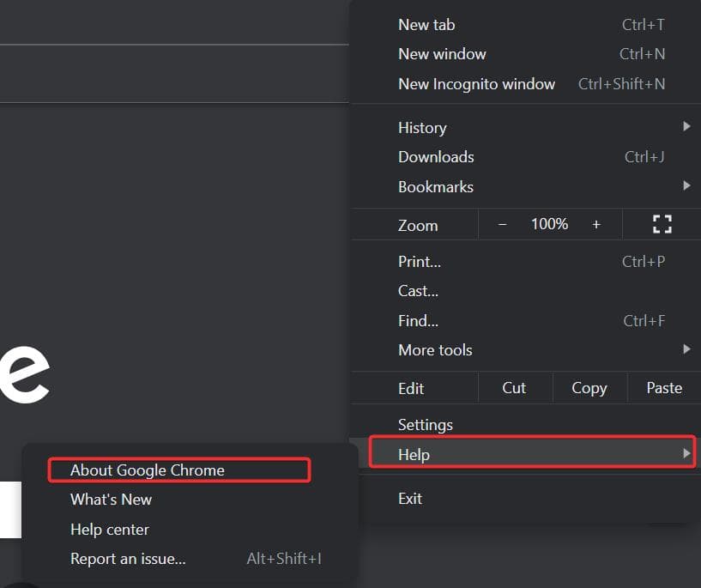Open New Incognito window
The height and width of the screenshot is (588, 701).
click(x=525, y=83)
